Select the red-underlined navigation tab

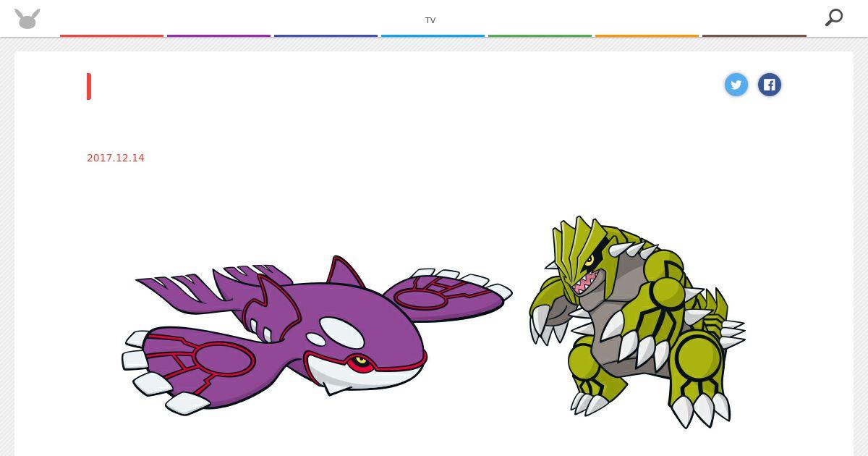(111, 19)
